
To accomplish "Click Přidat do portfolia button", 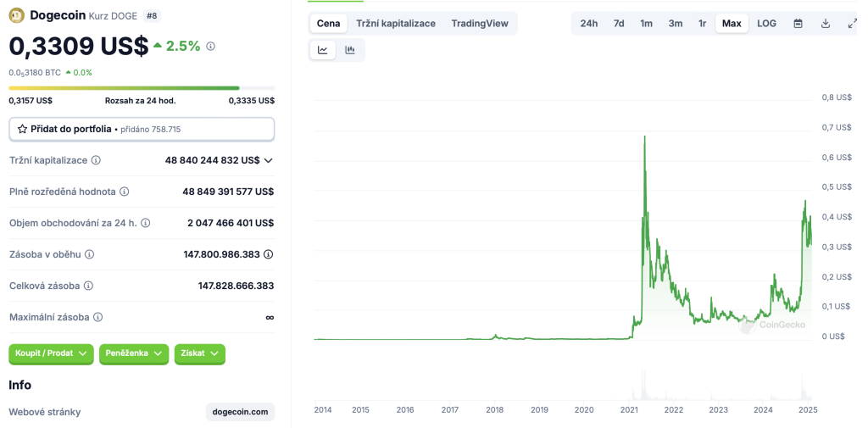I will [x=142, y=129].
